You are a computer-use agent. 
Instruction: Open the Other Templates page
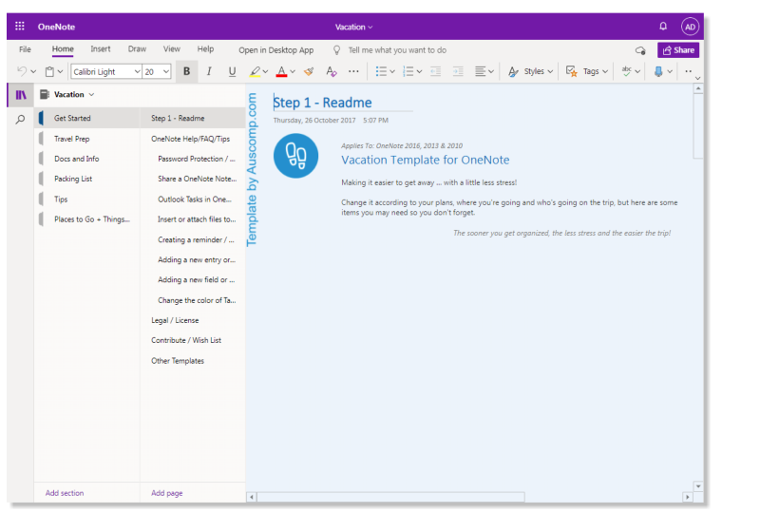point(193,361)
